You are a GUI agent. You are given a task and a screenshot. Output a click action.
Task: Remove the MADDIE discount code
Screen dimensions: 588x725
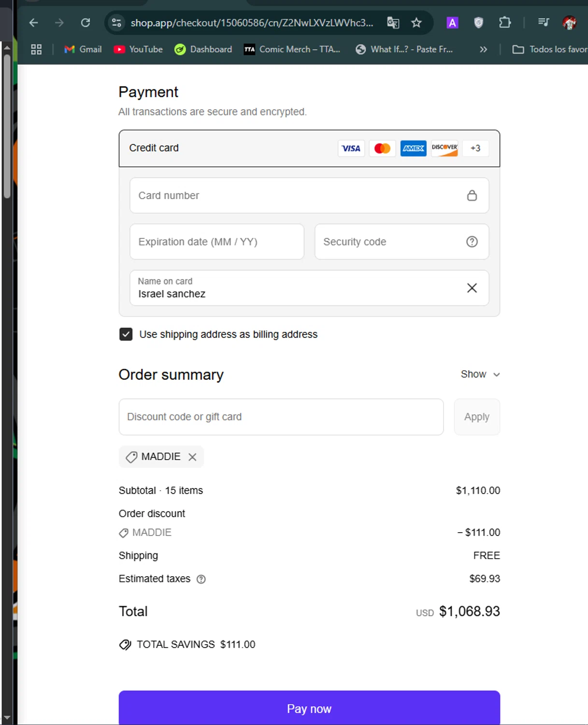(x=192, y=457)
